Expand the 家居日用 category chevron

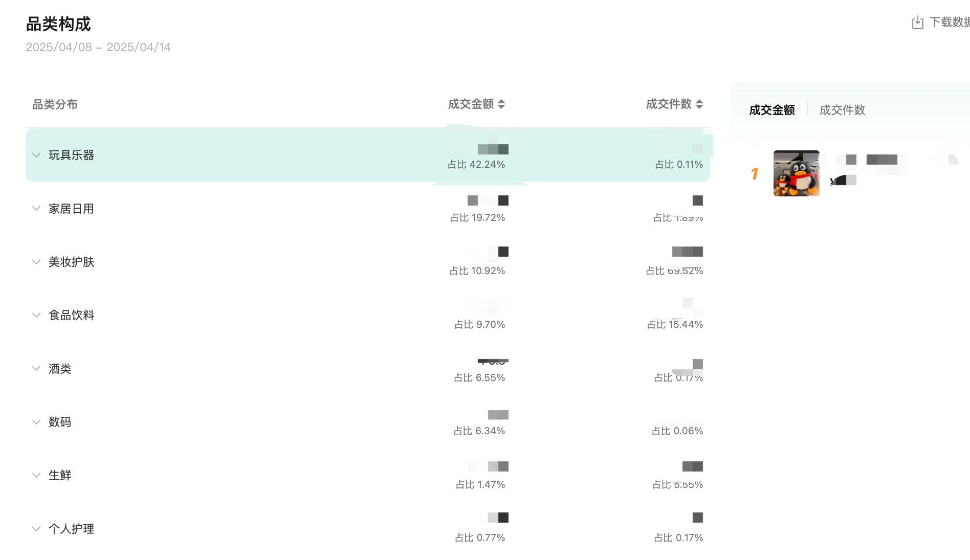coord(36,209)
